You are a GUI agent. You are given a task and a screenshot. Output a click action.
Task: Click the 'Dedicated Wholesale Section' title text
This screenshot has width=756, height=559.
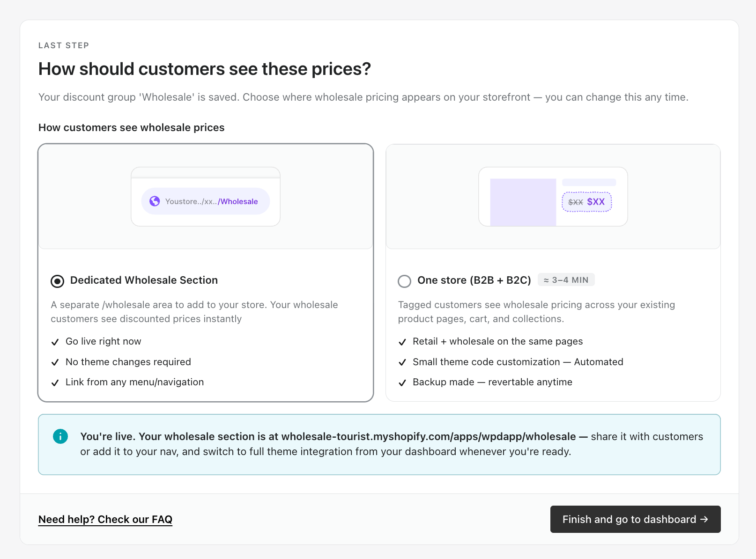pyautogui.click(x=144, y=280)
